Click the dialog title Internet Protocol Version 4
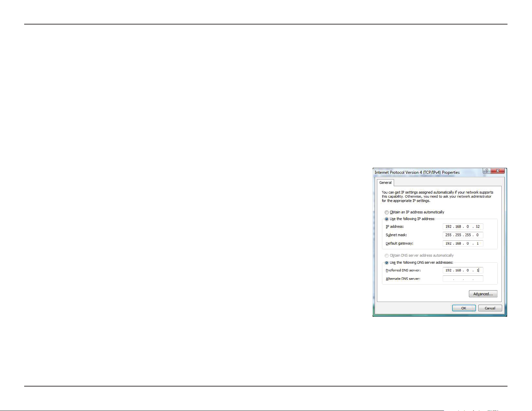 click(x=417, y=172)
